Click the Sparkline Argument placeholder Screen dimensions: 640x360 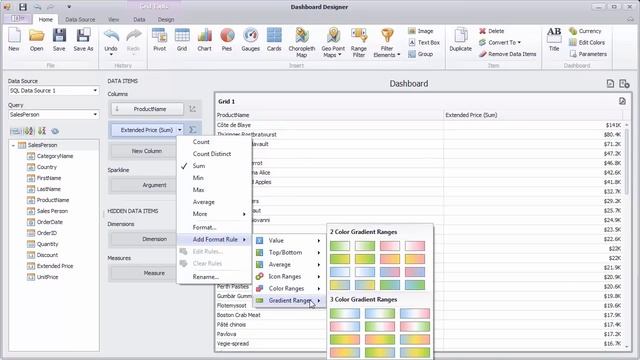[154, 185]
